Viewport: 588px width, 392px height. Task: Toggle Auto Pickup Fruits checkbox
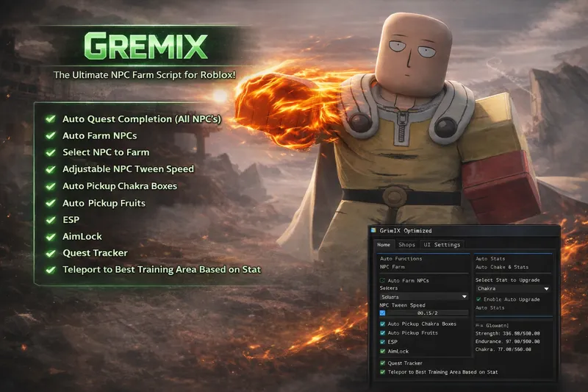[x=382, y=332]
